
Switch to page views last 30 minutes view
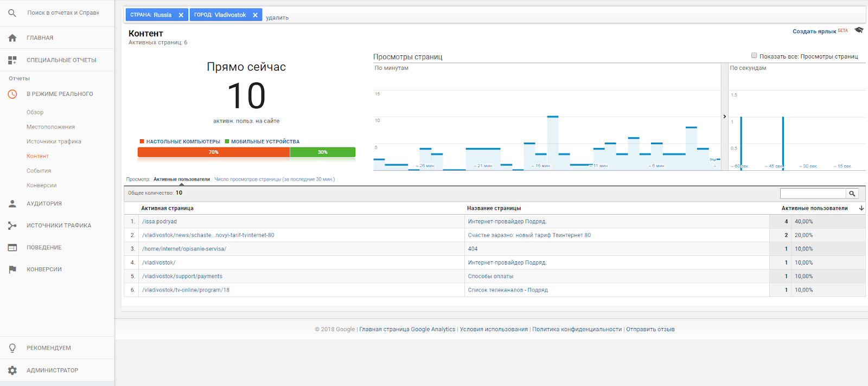[275, 179]
